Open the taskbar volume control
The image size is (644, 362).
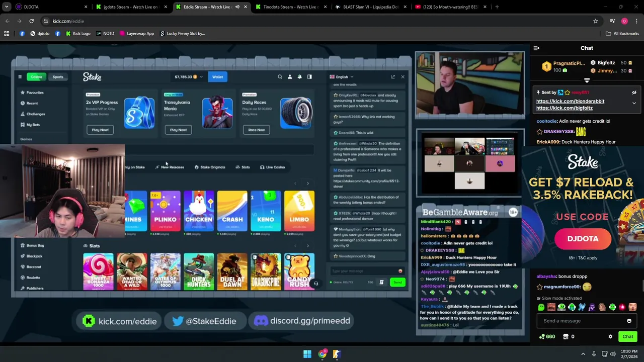coord(613,354)
